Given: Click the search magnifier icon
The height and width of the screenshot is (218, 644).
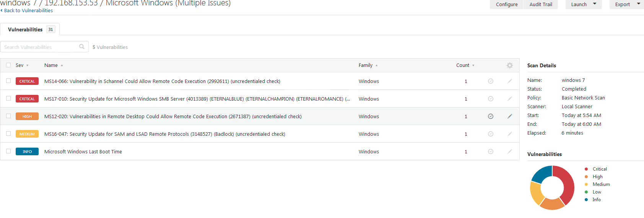Looking at the screenshot, I should [x=82, y=47].
